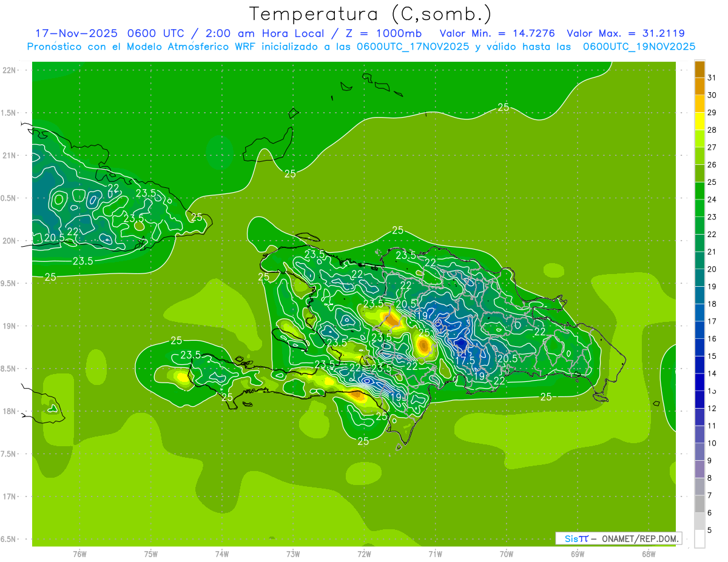Click the "0600UTC_17NOV2025" initialization time
The image size is (728, 562).
click(413, 47)
